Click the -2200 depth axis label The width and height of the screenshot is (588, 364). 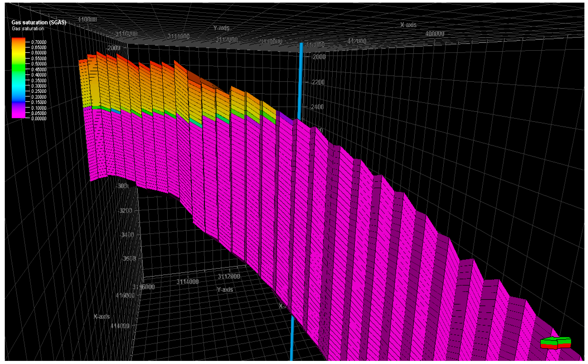[x=318, y=82]
